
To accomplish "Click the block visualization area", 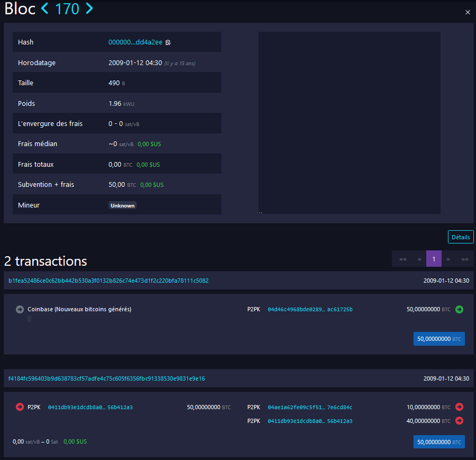I will (x=349, y=123).
